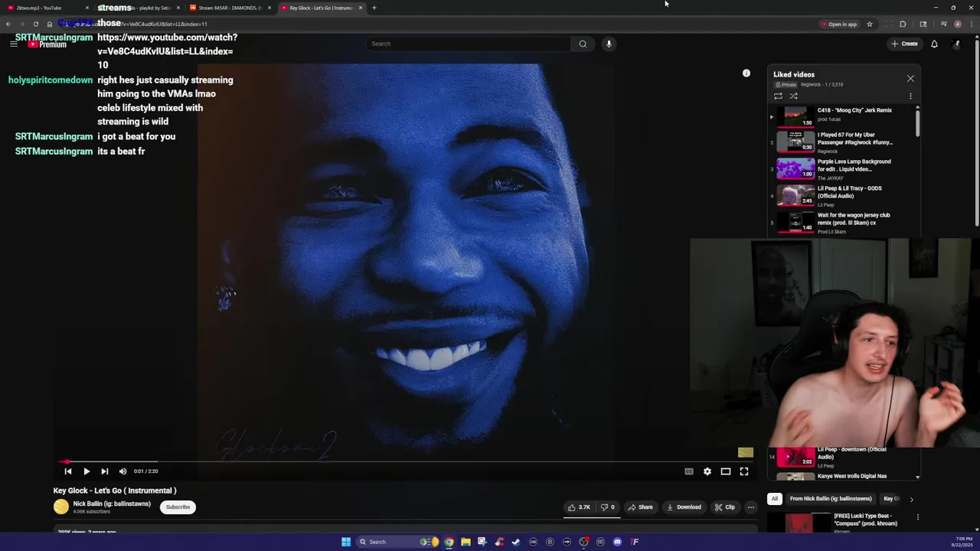
Task: Open the Chrome three-dot menu
Action: coord(972,24)
